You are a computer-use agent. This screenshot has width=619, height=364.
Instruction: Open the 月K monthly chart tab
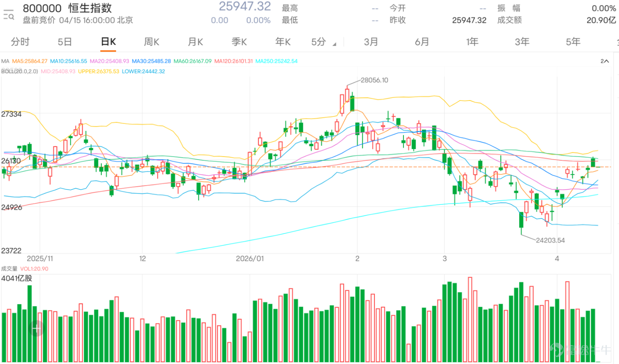195,42
